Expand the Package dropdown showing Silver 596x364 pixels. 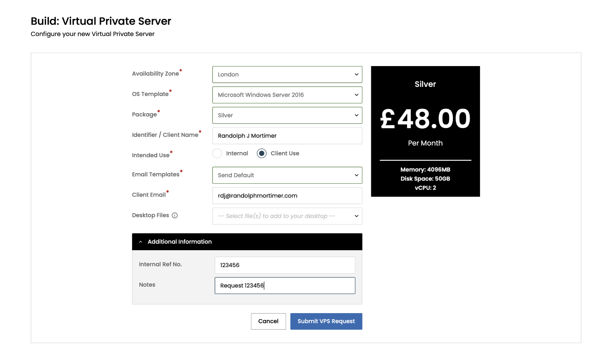[287, 115]
